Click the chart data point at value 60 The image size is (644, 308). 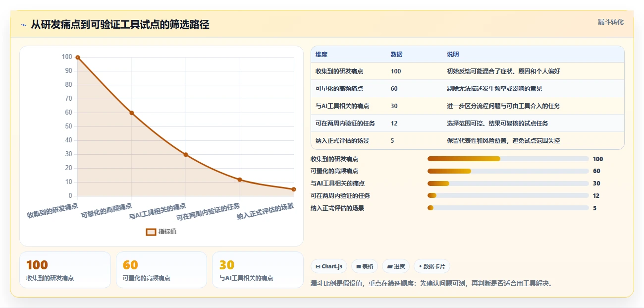[x=132, y=113]
